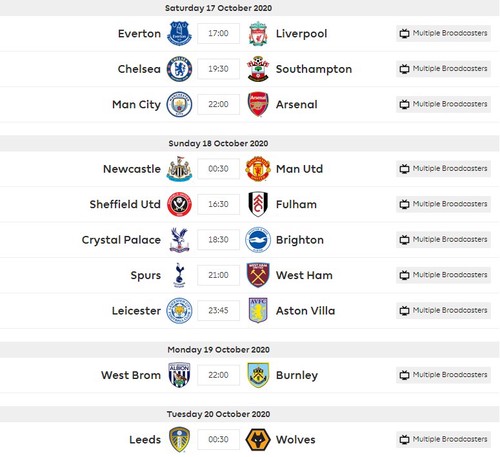Click the Wolves badge icon
Image resolution: width=500 pixels, height=457 pixels.
click(x=258, y=439)
